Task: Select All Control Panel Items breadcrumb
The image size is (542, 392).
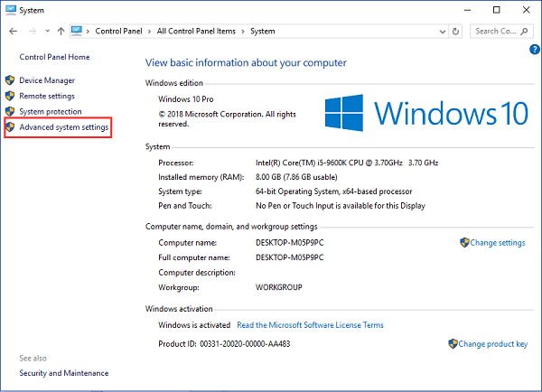Action: (x=196, y=32)
